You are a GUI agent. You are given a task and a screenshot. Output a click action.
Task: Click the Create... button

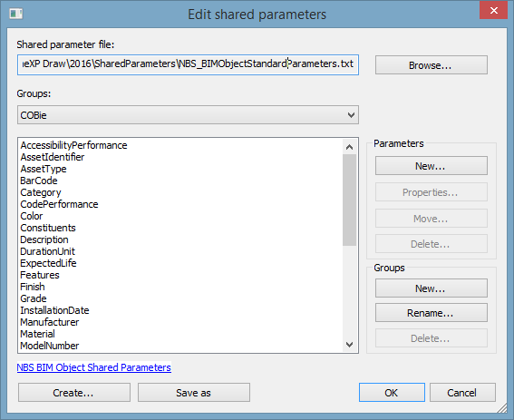click(74, 393)
